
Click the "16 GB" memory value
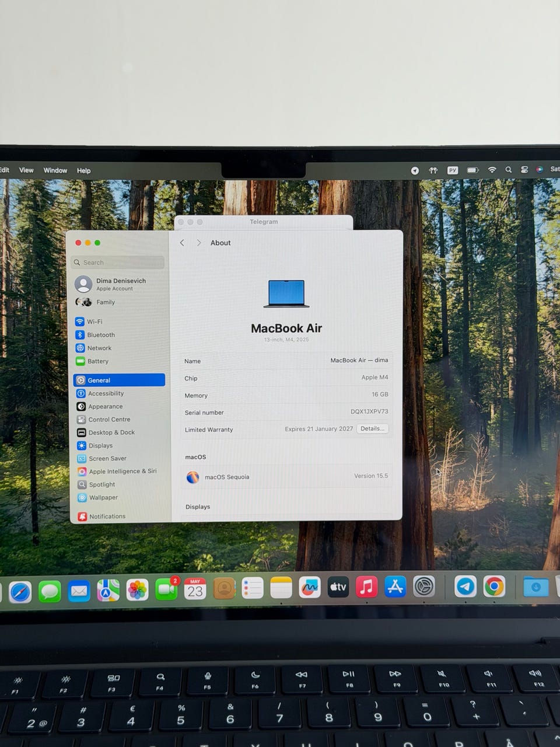380,394
